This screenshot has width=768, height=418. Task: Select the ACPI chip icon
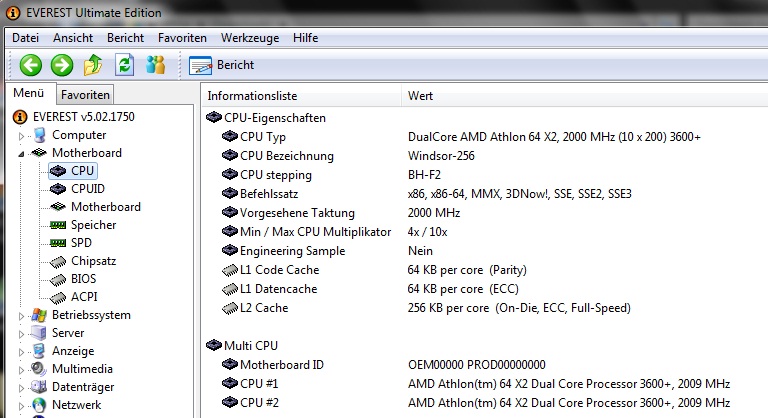pyautogui.click(x=58, y=297)
